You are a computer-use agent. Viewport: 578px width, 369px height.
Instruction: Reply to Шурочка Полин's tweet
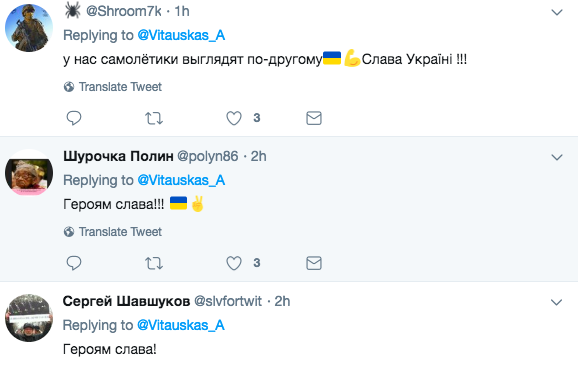point(74,263)
